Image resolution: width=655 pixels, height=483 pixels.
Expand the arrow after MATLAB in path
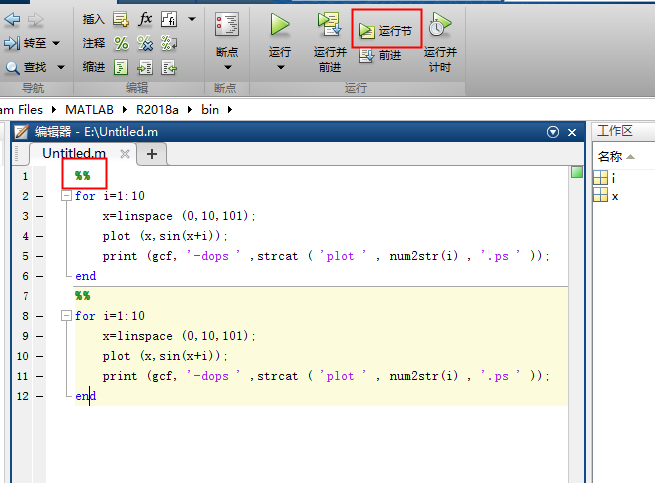pyautogui.click(x=125, y=110)
